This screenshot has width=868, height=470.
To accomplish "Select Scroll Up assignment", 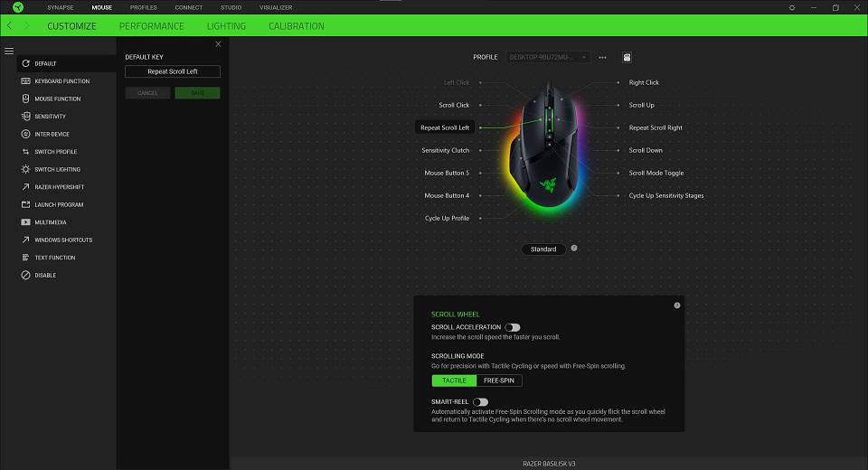I will pyautogui.click(x=642, y=105).
